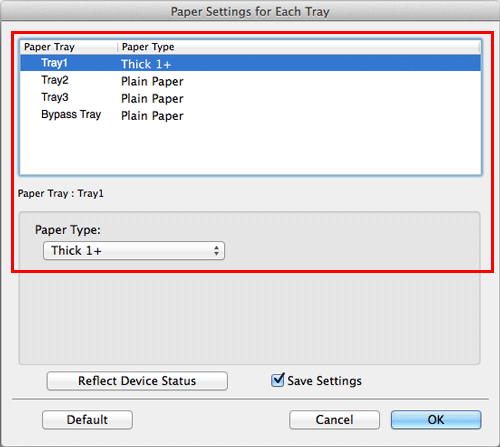This screenshot has width=500, height=447.
Task: Select the Tray2 row
Action: [250, 80]
